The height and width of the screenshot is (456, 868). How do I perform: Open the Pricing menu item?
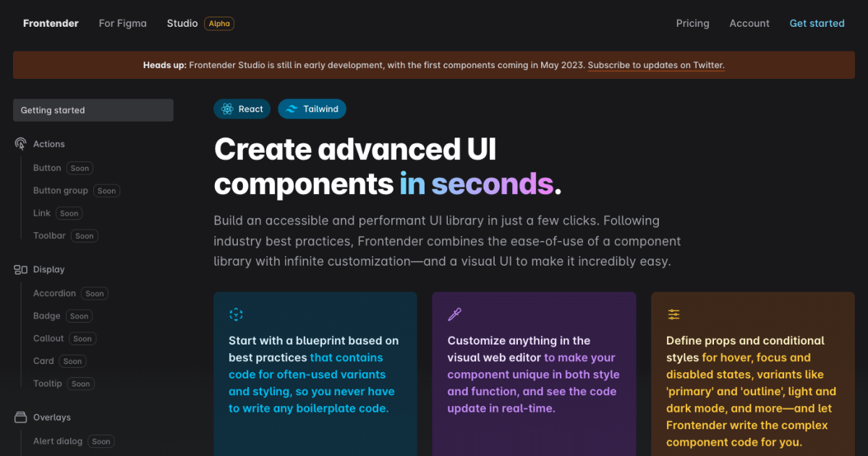(x=692, y=23)
